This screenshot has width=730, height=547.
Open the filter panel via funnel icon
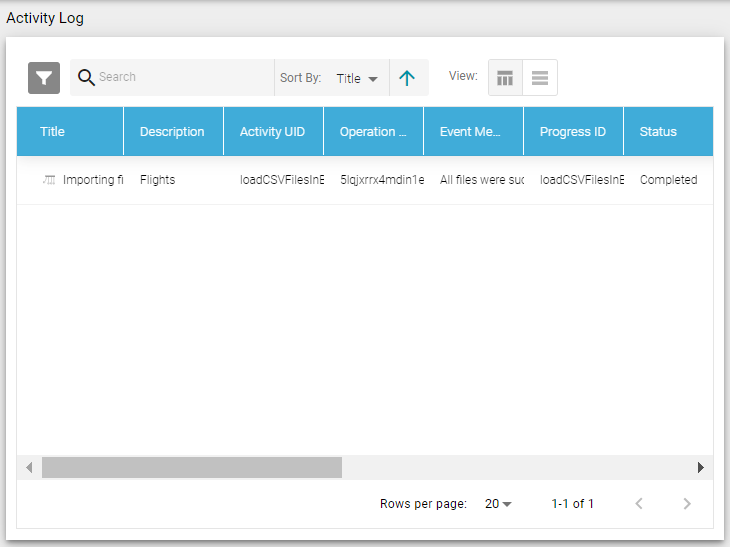44,78
